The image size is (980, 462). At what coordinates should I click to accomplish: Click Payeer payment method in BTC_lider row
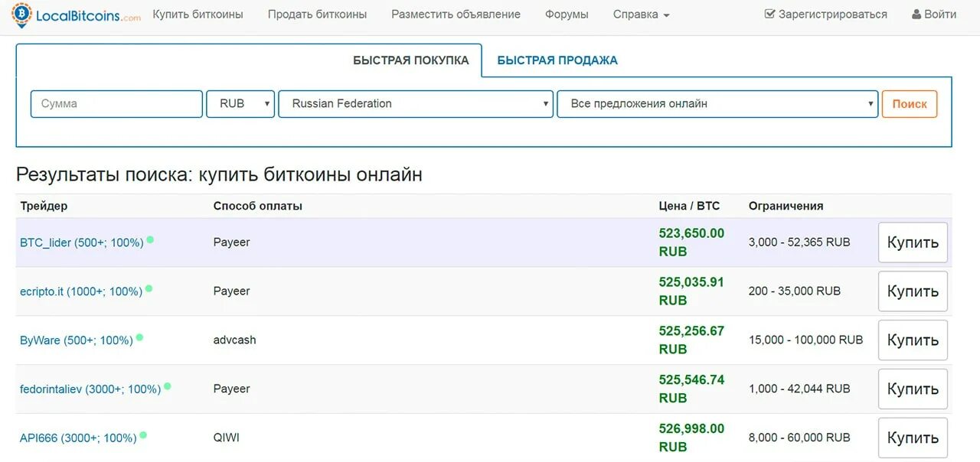pyautogui.click(x=232, y=242)
